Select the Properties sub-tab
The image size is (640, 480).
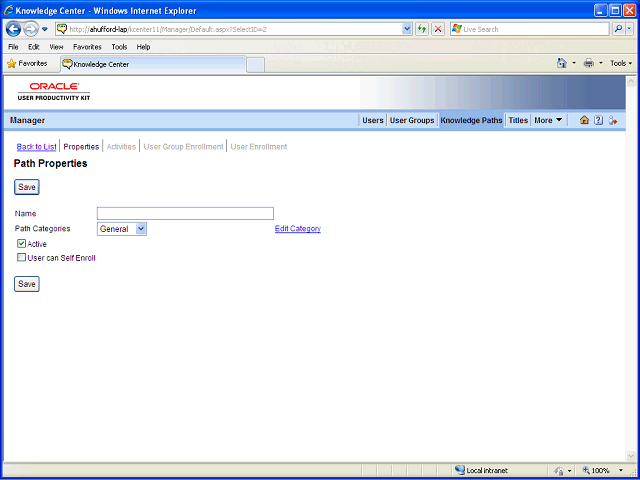coord(81,147)
